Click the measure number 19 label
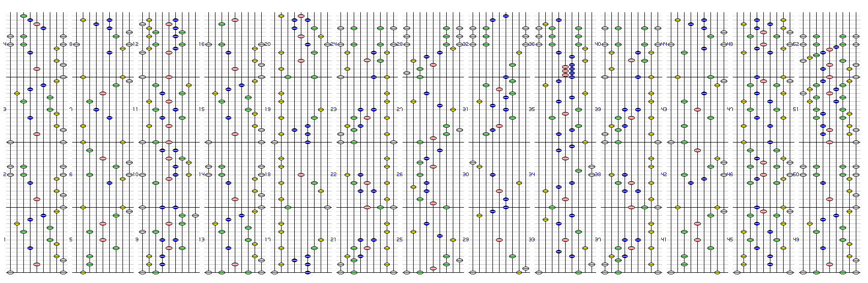868x283 pixels. (267, 109)
